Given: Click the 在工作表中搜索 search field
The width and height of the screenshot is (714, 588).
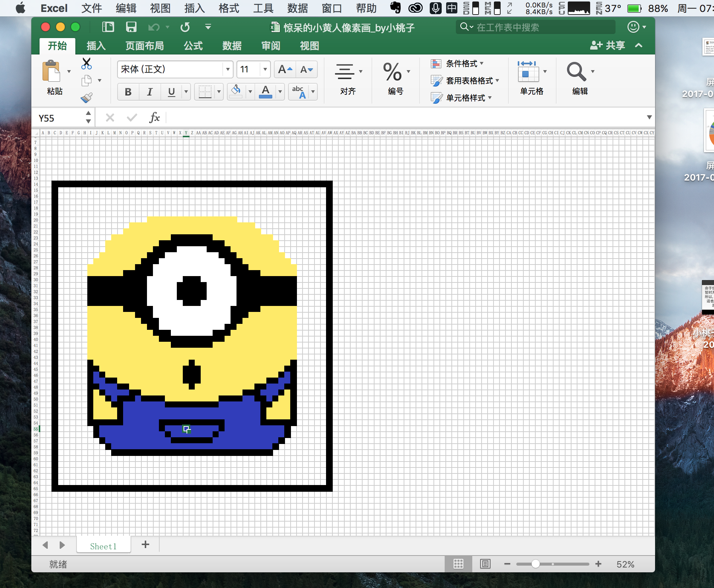Looking at the screenshot, I should click(x=535, y=27).
